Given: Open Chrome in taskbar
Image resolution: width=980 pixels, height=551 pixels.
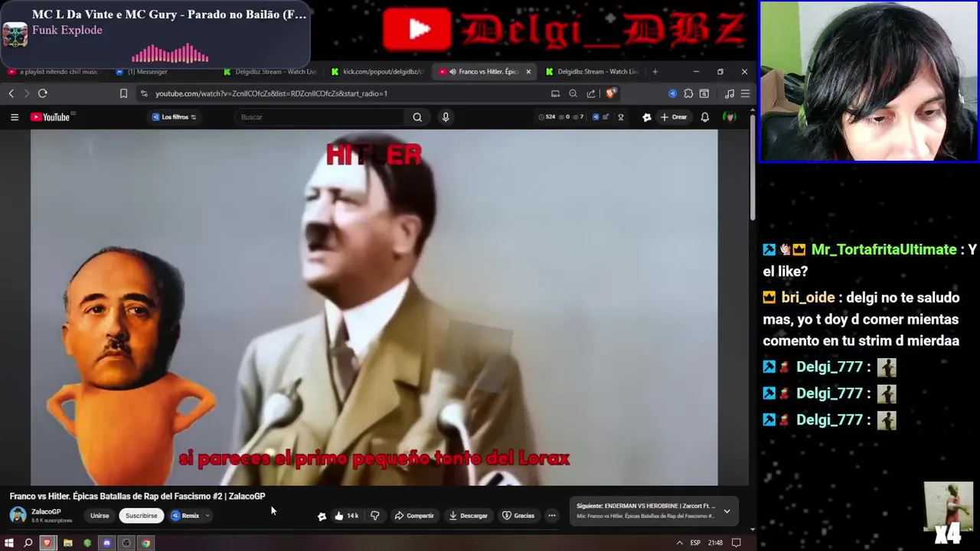Looking at the screenshot, I should click(145, 543).
